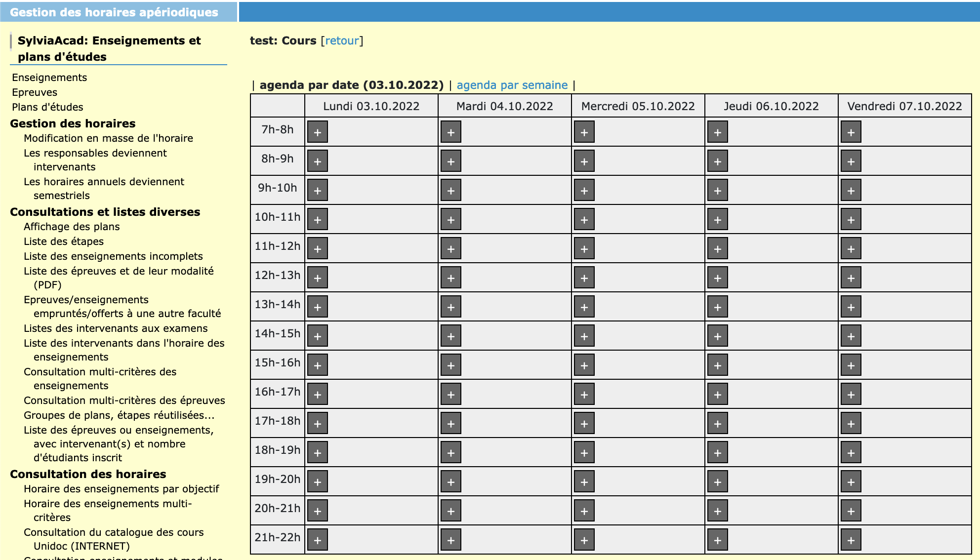This screenshot has height=560, width=980.
Task: Click plus for Mardi 9h-10h slot
Action: [451, 191]
